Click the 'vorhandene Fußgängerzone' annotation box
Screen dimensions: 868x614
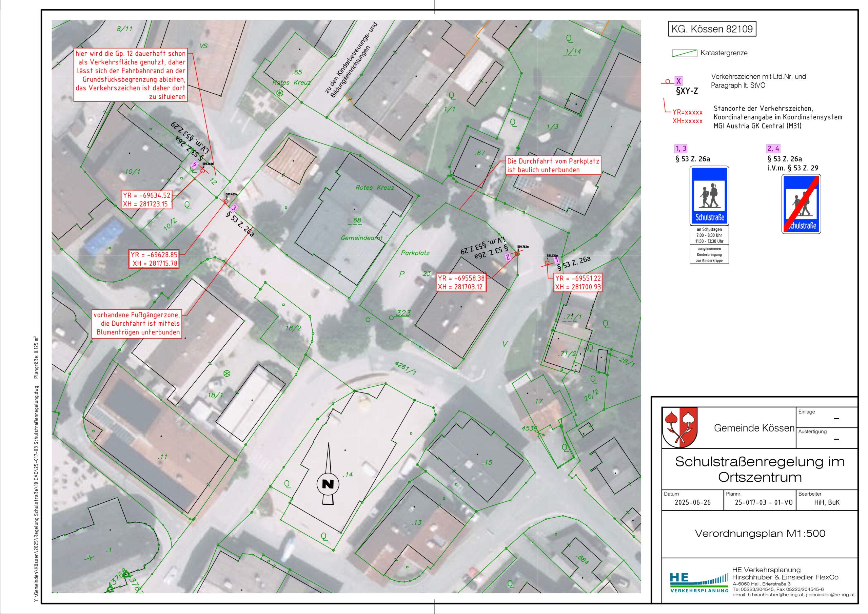pos(137,324)
